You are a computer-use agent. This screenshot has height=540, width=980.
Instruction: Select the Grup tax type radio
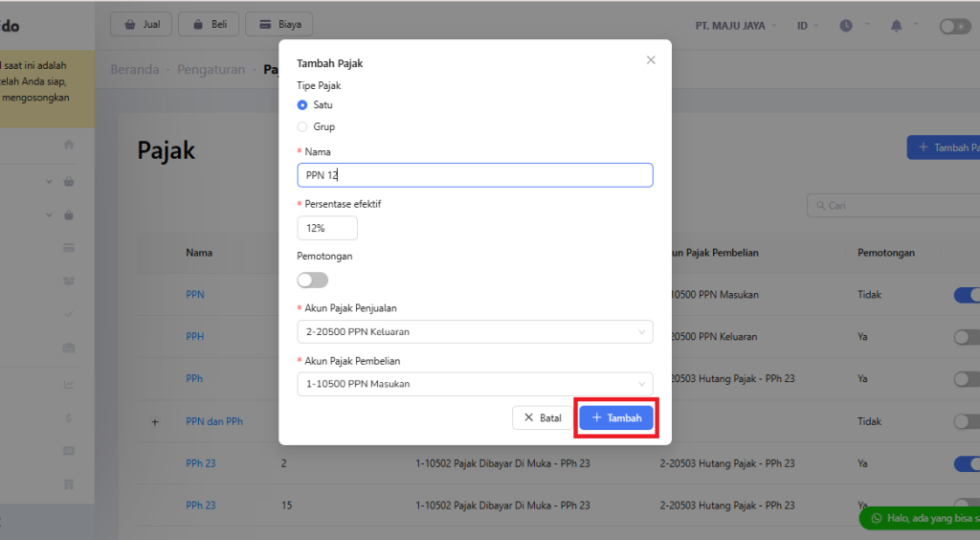(302, 126)
